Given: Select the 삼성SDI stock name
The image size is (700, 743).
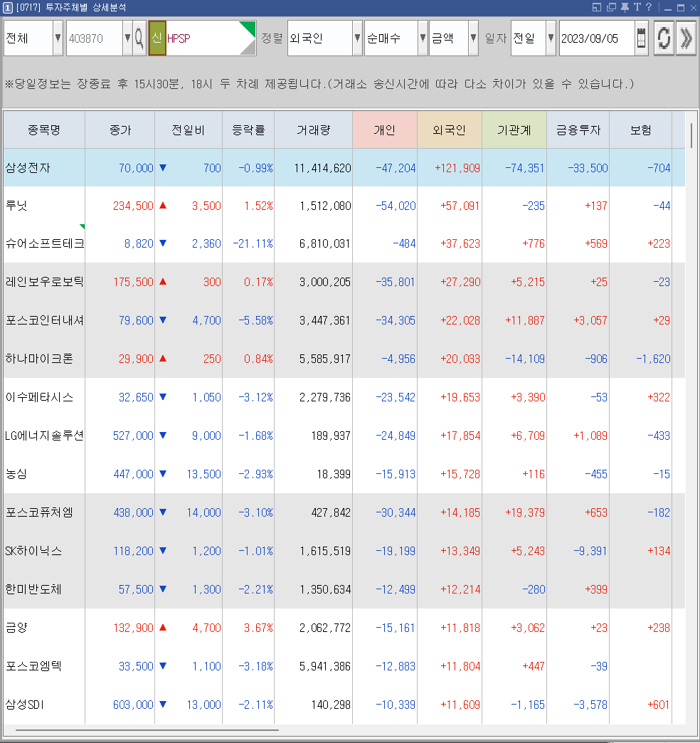Looking at the screenshot, I should pos(25,705).
